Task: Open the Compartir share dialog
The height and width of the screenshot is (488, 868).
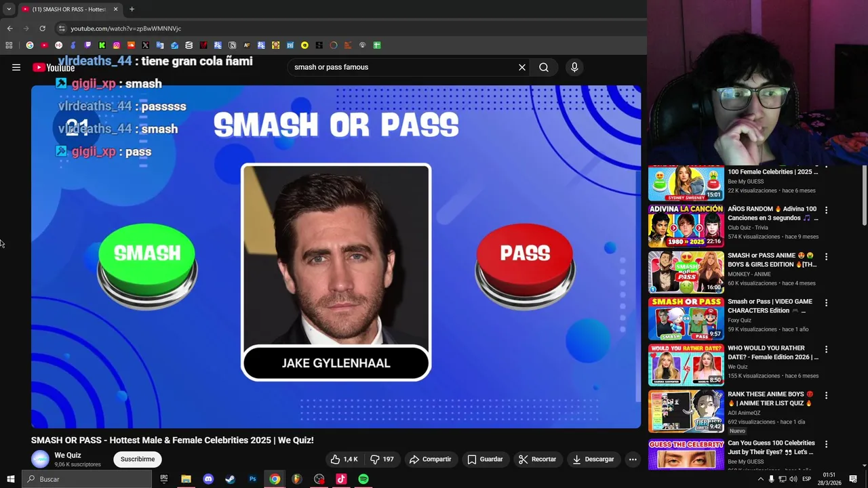Action: pos(431,459)
